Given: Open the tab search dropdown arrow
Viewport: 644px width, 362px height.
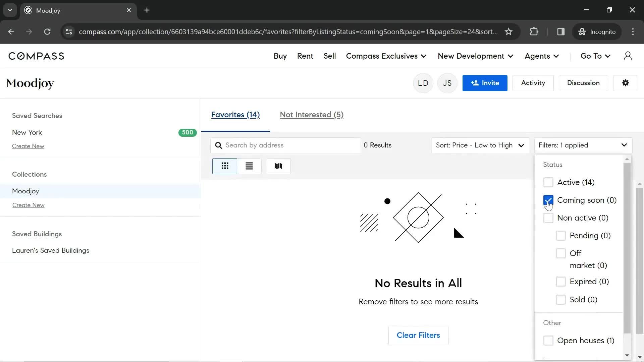Looking at the screenshot, I should (x=10, y=10).
